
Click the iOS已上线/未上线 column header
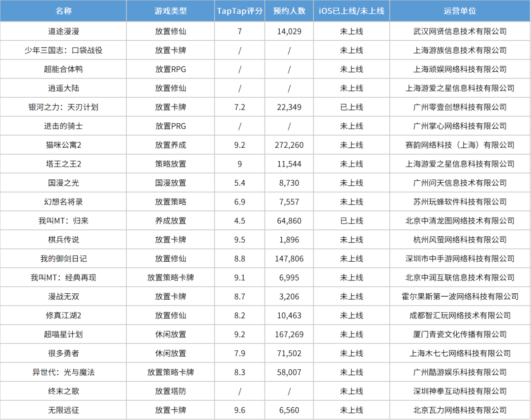click(352, 11)
